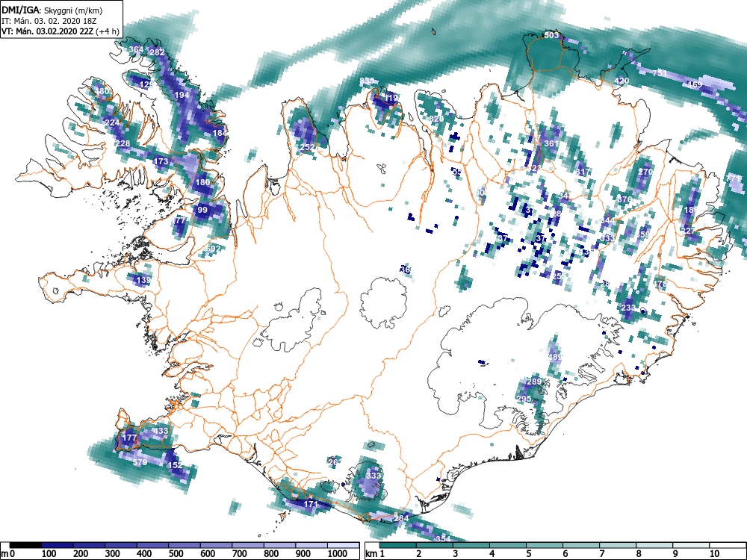The image size is (747, 560).
Task: Click the map value '820'
Action: (436, 119)
